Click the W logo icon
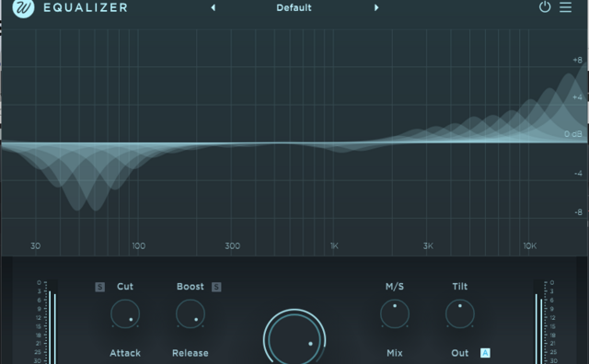The height and width of the screenshot is (364, 589). pyautogui.click(x=23, y=7)
